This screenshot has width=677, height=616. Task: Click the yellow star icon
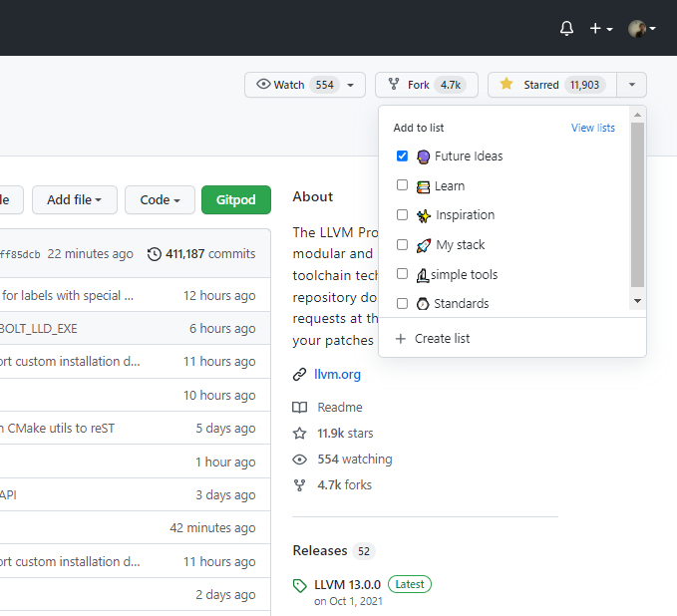(x=507, y=84)
